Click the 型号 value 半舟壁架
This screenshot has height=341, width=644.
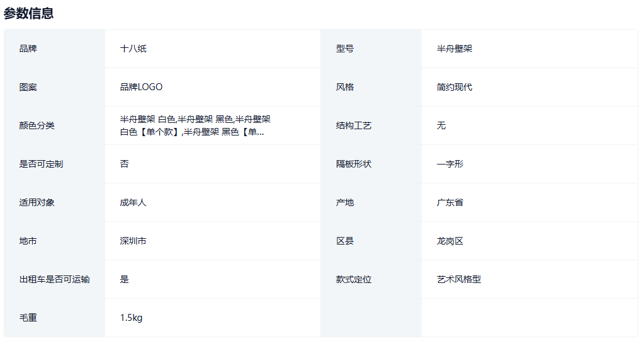455,49
